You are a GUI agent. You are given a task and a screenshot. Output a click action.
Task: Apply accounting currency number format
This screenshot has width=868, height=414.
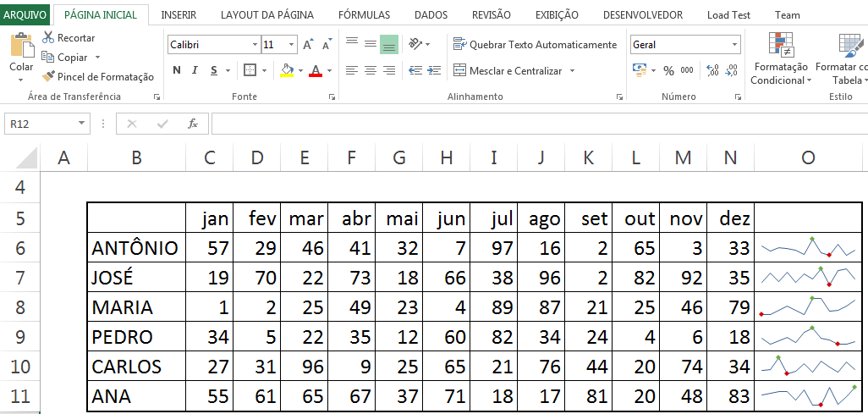point(640,70)
